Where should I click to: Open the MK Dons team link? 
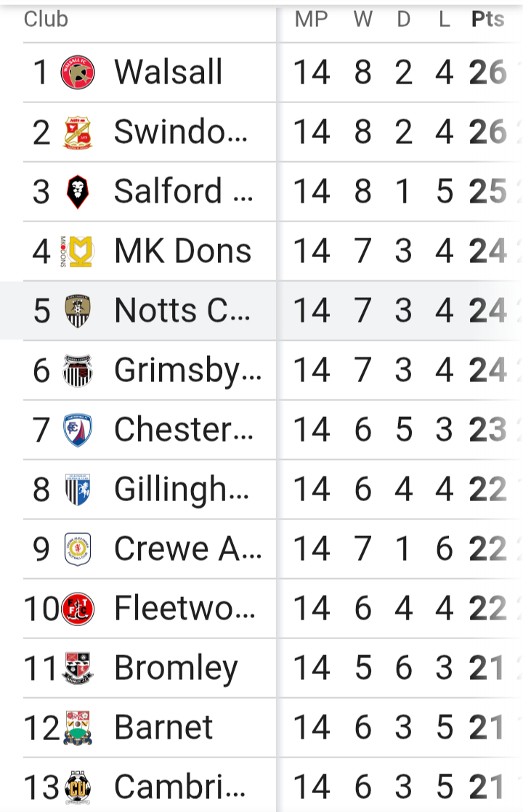tap(183, 251)
